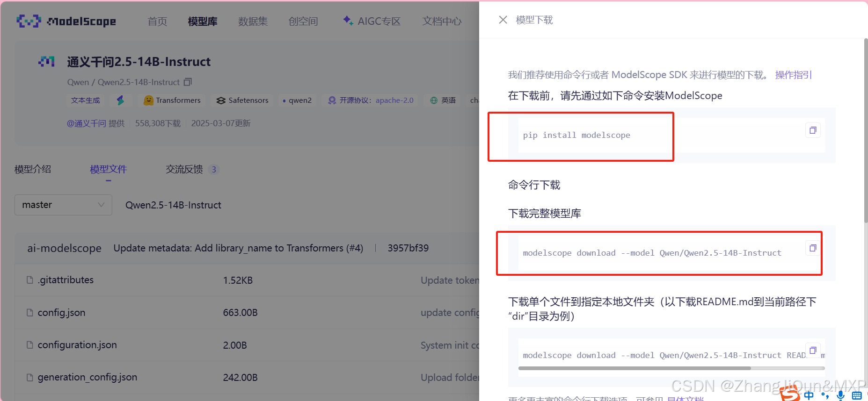Click the 1.52KB size of .gitattributes
The width and height of the screenshot is (868, 401).
[x=238, y=280]
